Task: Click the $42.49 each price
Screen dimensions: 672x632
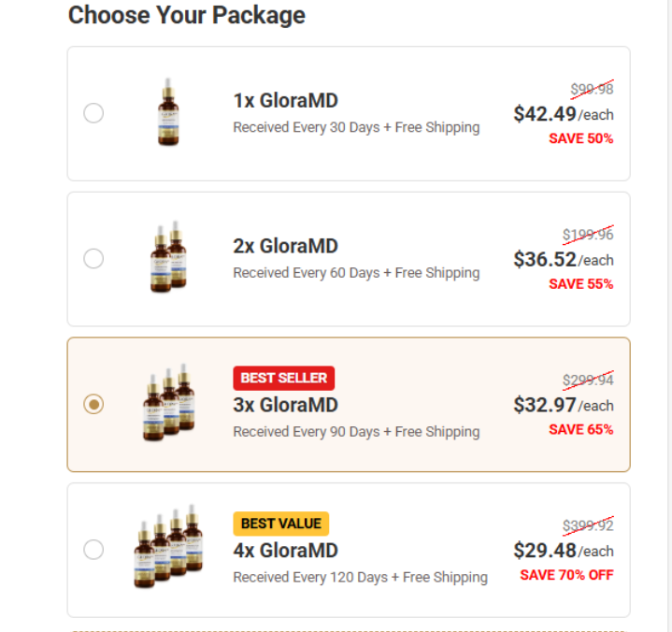Action: 563,114
